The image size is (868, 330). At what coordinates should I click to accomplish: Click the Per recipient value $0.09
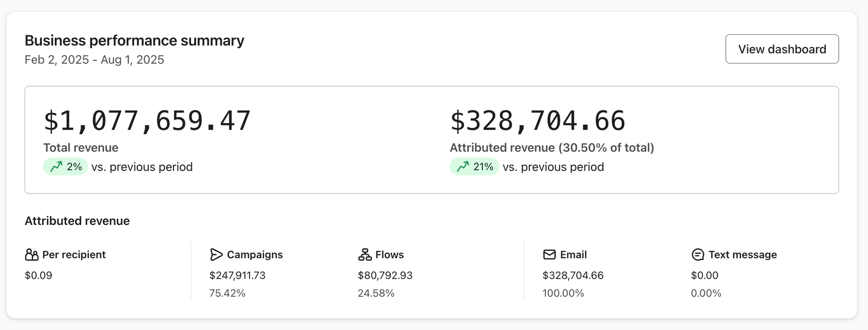click(39, 275)
